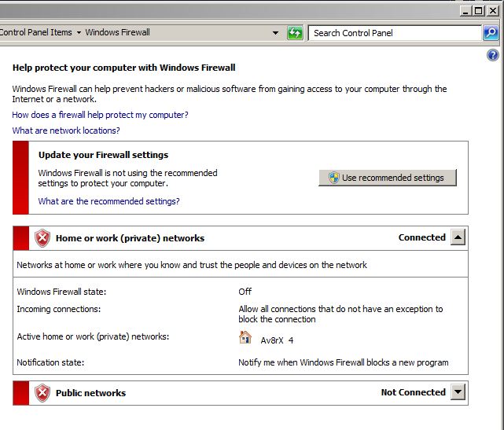Click the house icon next to Av8rX 4
This screenshot has width=504, height=430.
pos(245,338)
